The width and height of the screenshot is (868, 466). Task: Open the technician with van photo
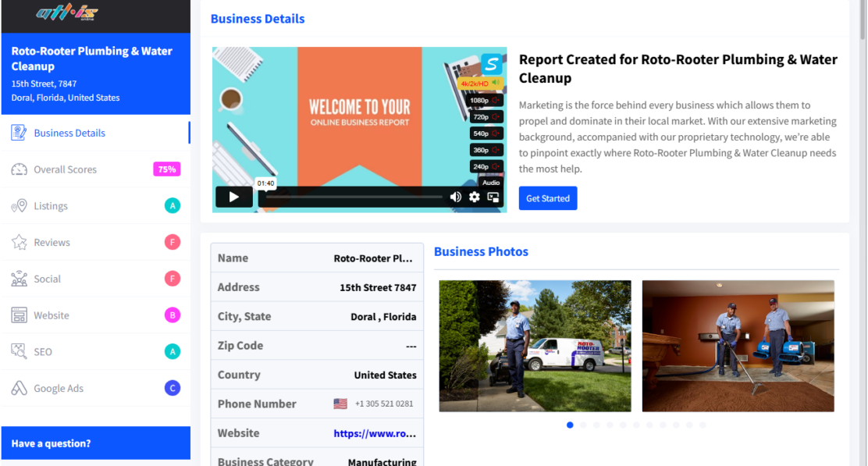coord(535,346)
